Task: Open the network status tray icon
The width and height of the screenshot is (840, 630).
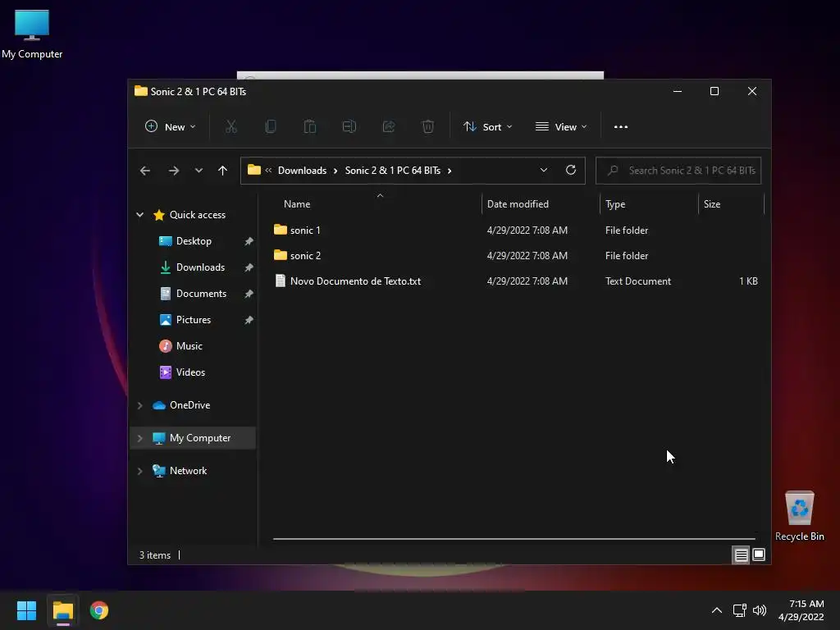Action: [x=740, y=610]
